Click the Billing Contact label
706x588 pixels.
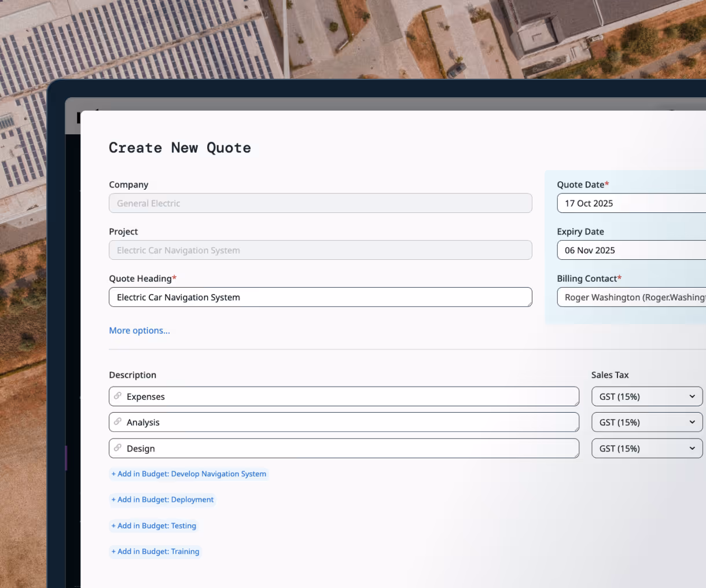pos(589,278)
